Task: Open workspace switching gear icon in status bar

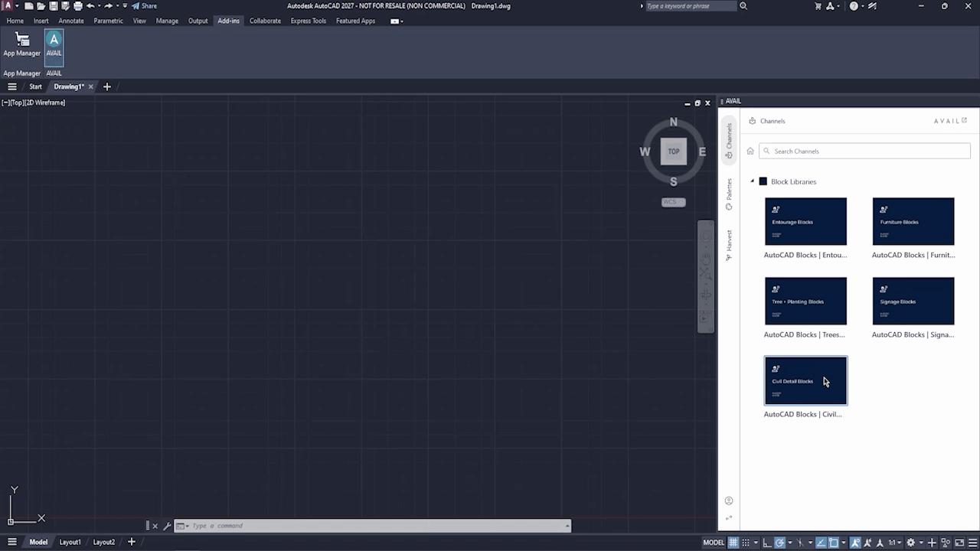Action: pyautogui.click(x=910, y=543)
